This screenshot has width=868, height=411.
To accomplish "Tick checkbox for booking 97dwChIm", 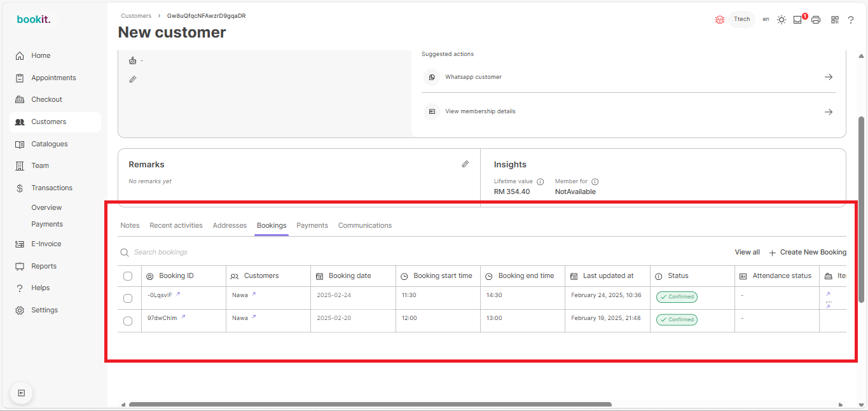I will pos(128,321).
